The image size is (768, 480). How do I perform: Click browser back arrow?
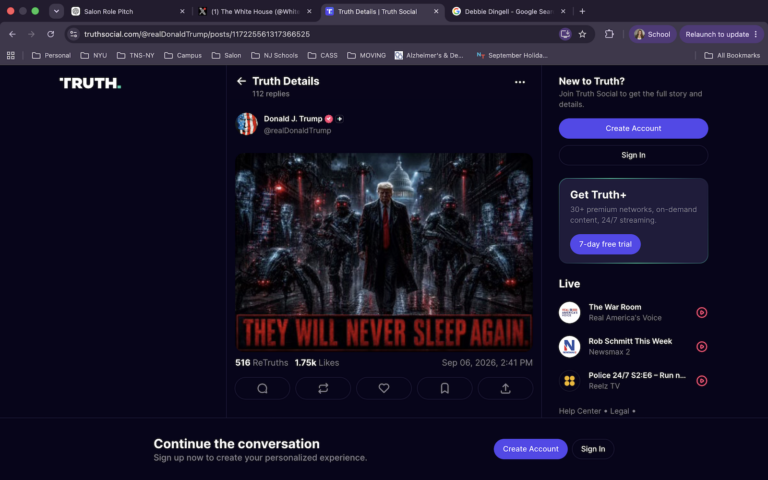point(12,34)
